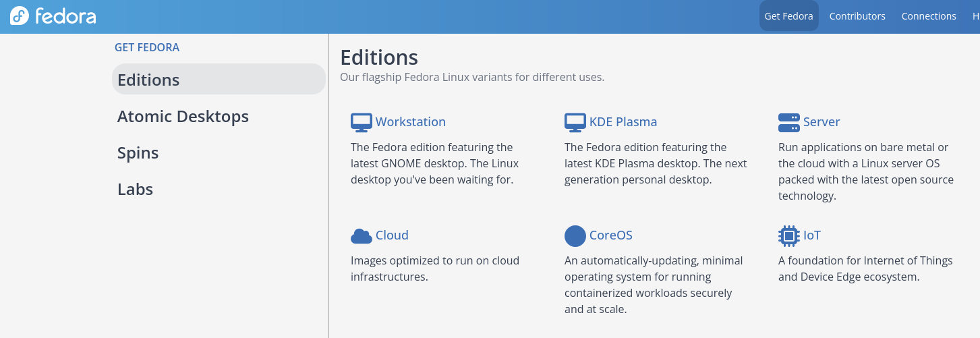Open the Cloud edition link
The height and width of the screenshot is (338, 980).
[x=392, y=235]
